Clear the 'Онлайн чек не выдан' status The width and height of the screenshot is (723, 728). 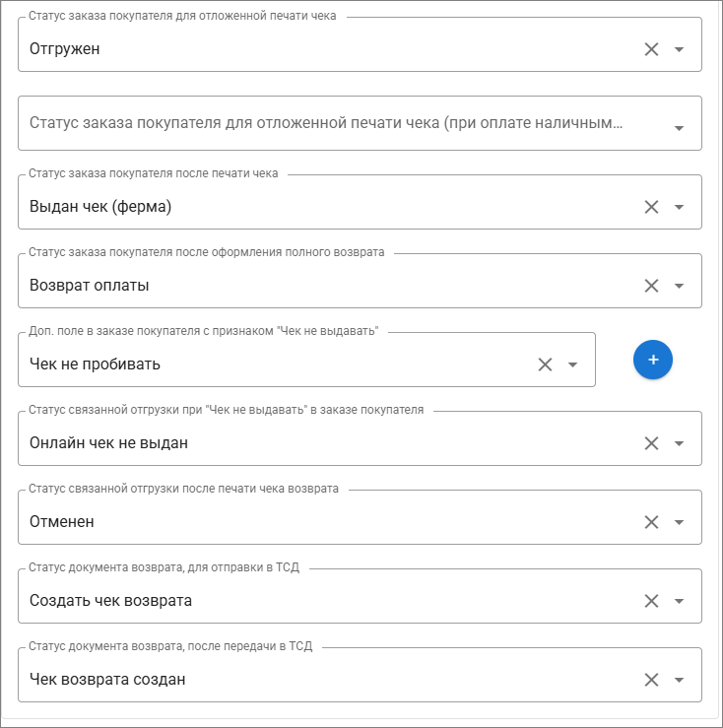pos(651,443)
